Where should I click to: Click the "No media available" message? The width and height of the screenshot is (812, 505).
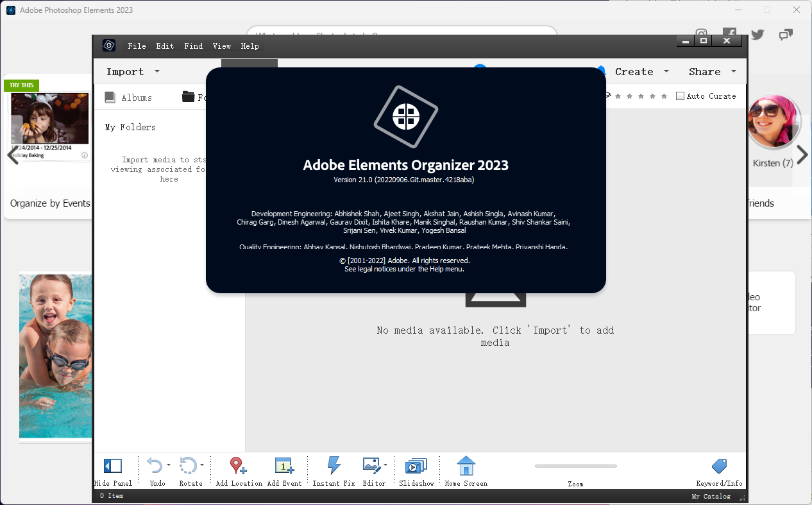pyautogui.click(x=495, y=336)
